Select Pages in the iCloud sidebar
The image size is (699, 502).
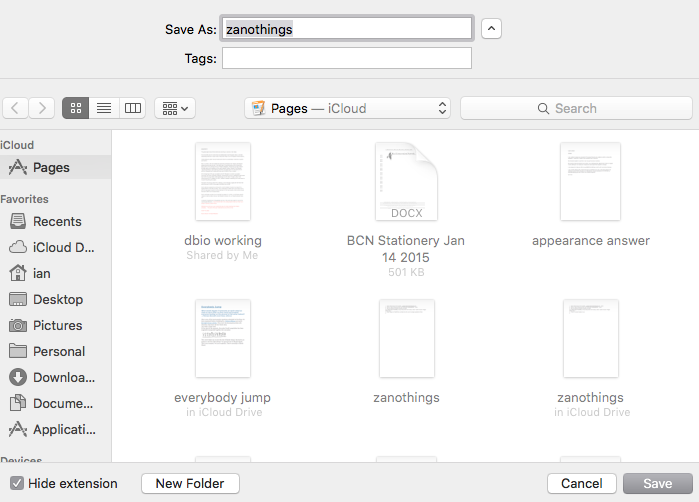pos(55,167)
